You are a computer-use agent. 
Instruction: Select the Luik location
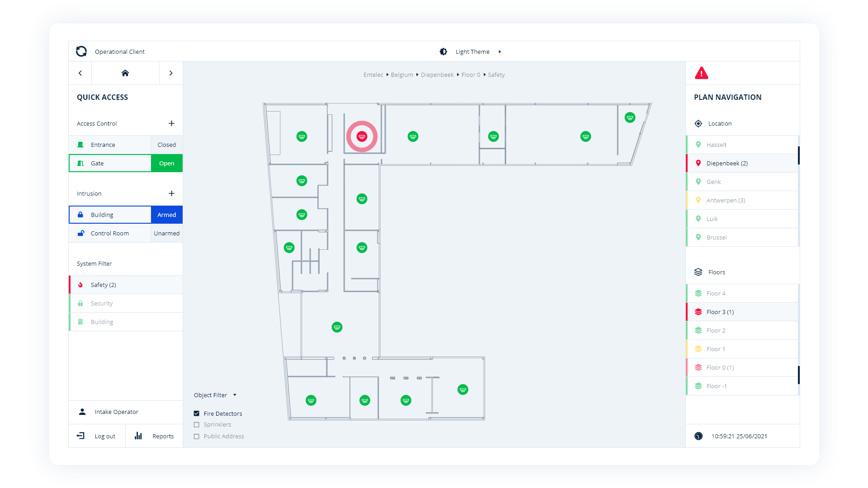click(x=741, y=219)
